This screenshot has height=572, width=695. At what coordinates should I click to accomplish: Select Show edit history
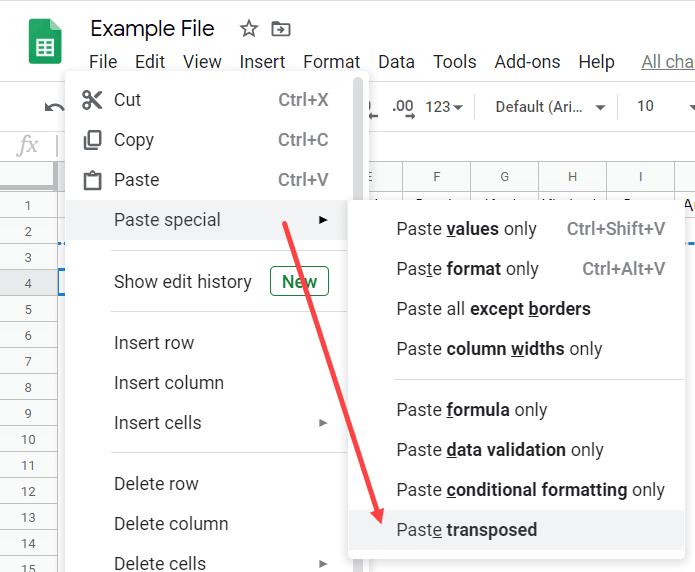click(x=207, y=282)
